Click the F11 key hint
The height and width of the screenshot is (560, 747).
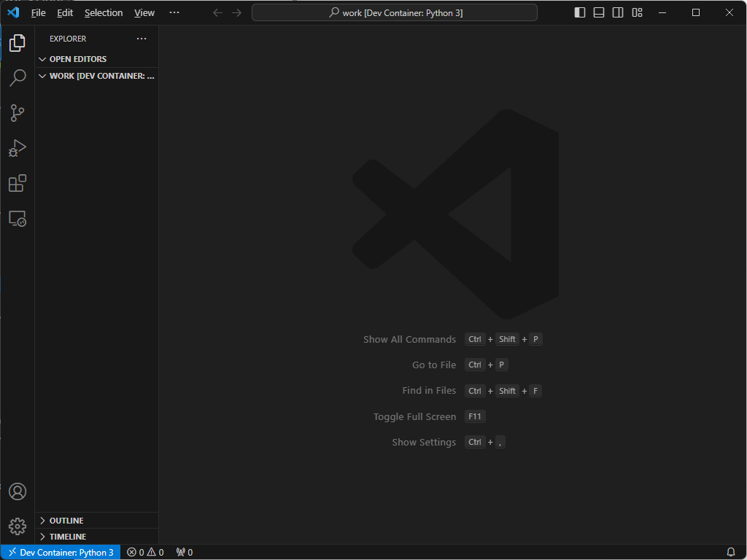pos(474,416)
